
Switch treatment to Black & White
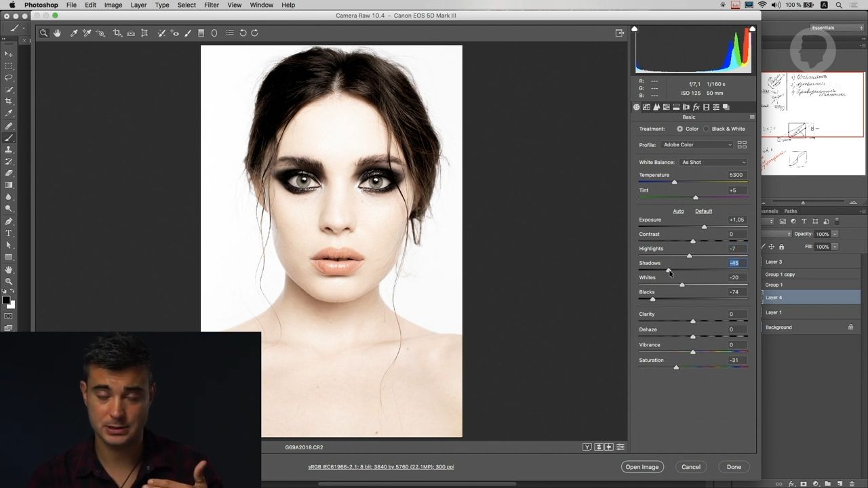point(707,129)
